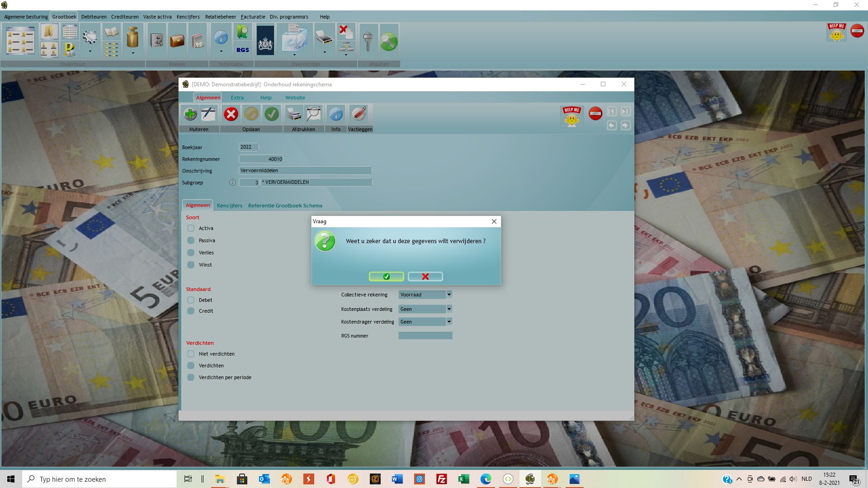This screenshot has width=868, height=488.
Task: Select the Debet radio button
Action: pos(191,300)
